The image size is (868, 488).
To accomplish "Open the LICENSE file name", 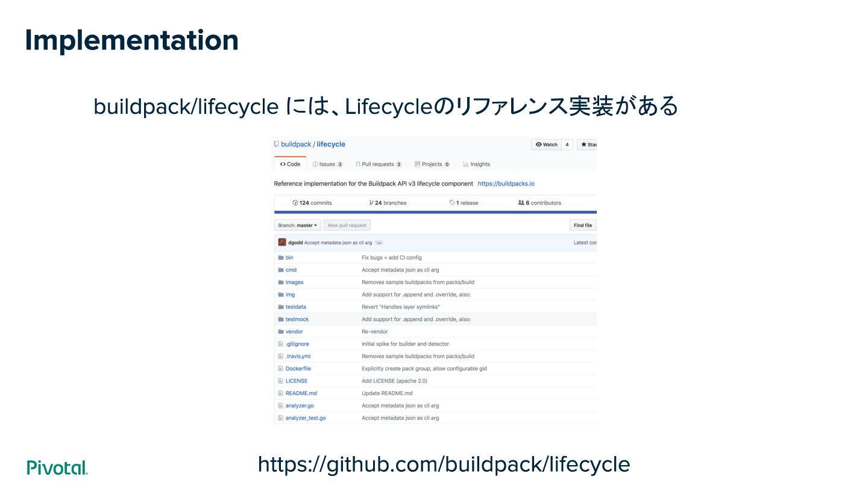I will [297, 381].
